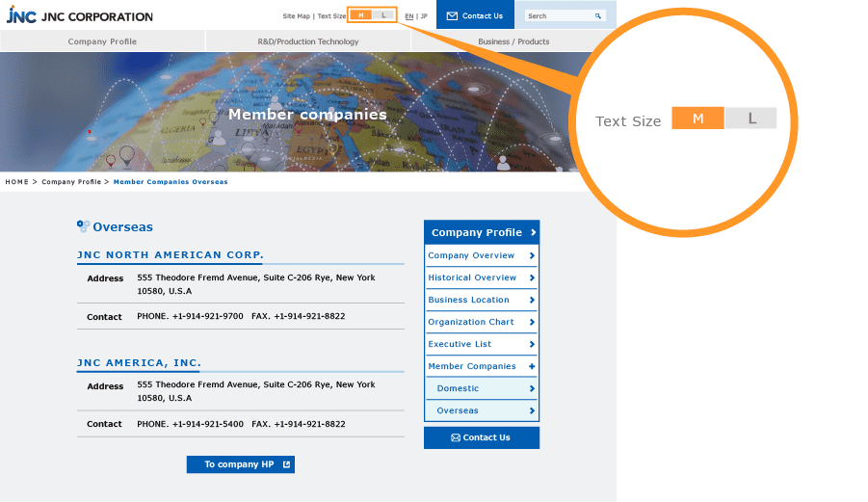Screen dimensions: 868x502
Task: Click the search magnifier icon
Action: coord(598,16)
